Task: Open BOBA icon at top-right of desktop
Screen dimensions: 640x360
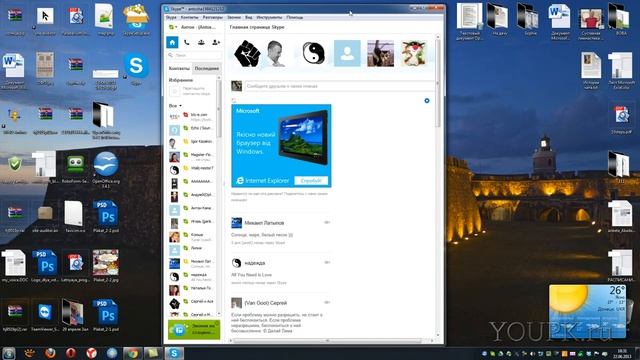Action: pos(621,20)
